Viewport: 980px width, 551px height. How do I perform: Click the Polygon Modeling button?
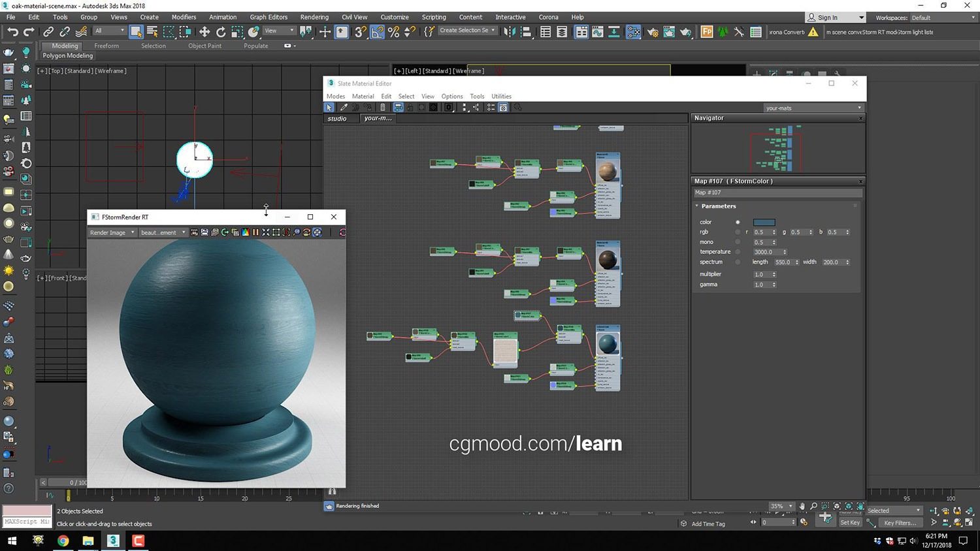pyautogui.click(x=68, y=55)
